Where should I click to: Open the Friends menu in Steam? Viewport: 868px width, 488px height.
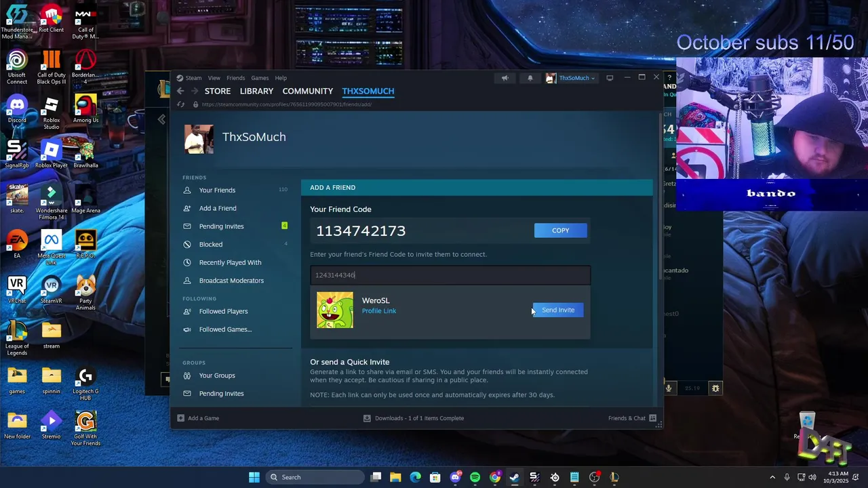click(235, 78)
